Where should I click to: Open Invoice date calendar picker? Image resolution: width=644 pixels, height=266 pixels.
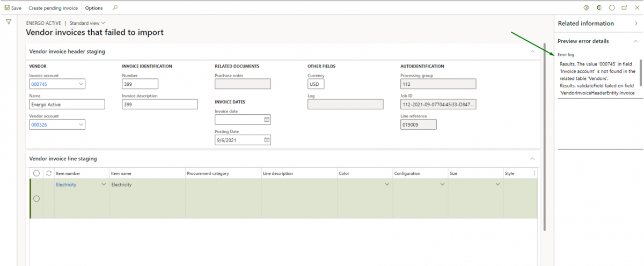[267, 120]
